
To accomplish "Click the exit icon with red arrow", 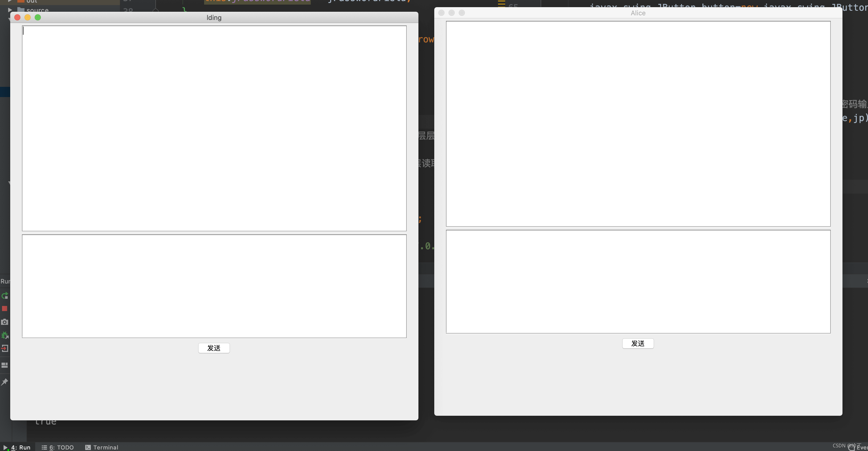I will coord(5,348).
